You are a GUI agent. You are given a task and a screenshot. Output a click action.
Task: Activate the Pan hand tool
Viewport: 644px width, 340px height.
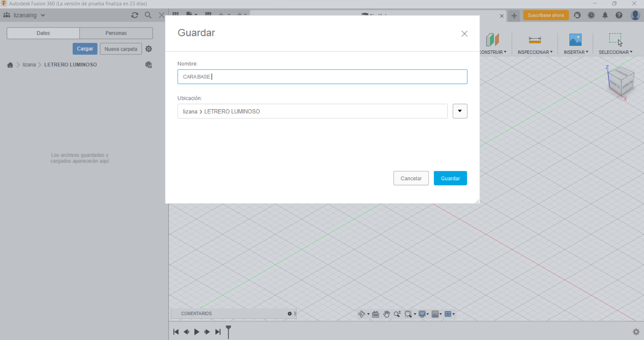tap(387, 314)
